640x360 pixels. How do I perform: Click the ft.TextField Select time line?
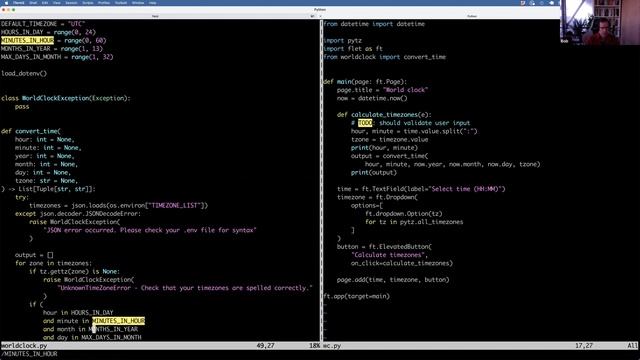tap(421, 189)
